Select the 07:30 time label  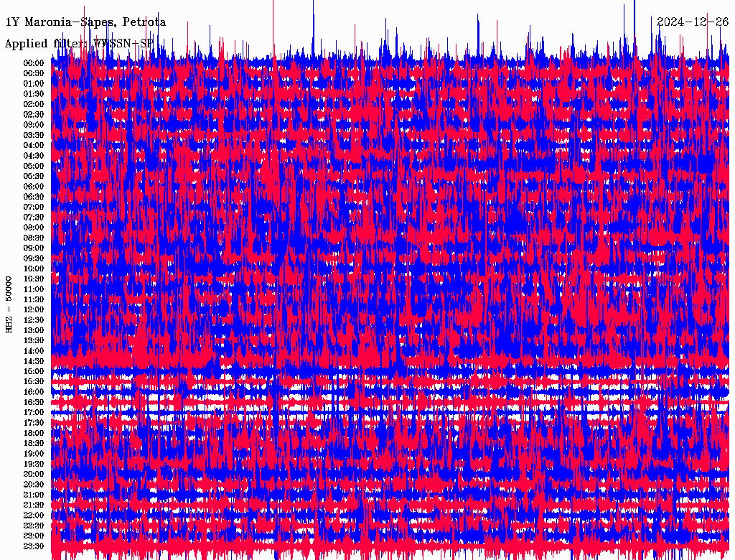tap(34, 218)
